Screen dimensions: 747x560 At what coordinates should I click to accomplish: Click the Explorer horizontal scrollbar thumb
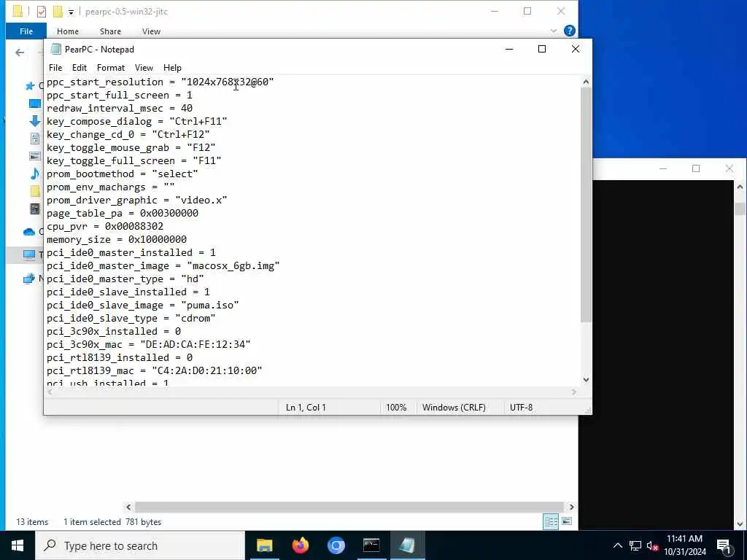click(349, 507)
